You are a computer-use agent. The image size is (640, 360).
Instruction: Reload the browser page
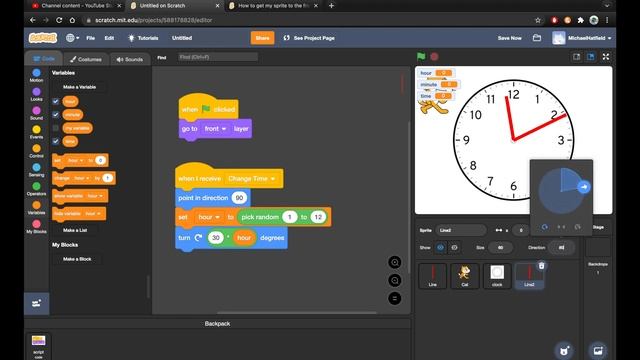[59, 20]
